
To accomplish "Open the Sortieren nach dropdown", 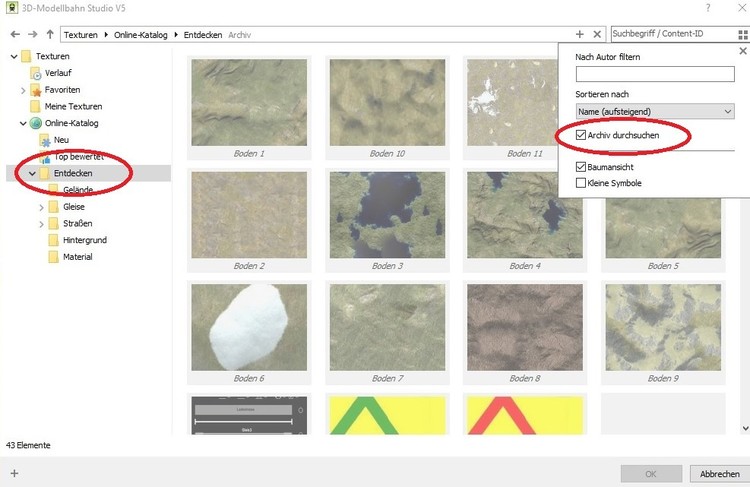I will tap(655, 111).
